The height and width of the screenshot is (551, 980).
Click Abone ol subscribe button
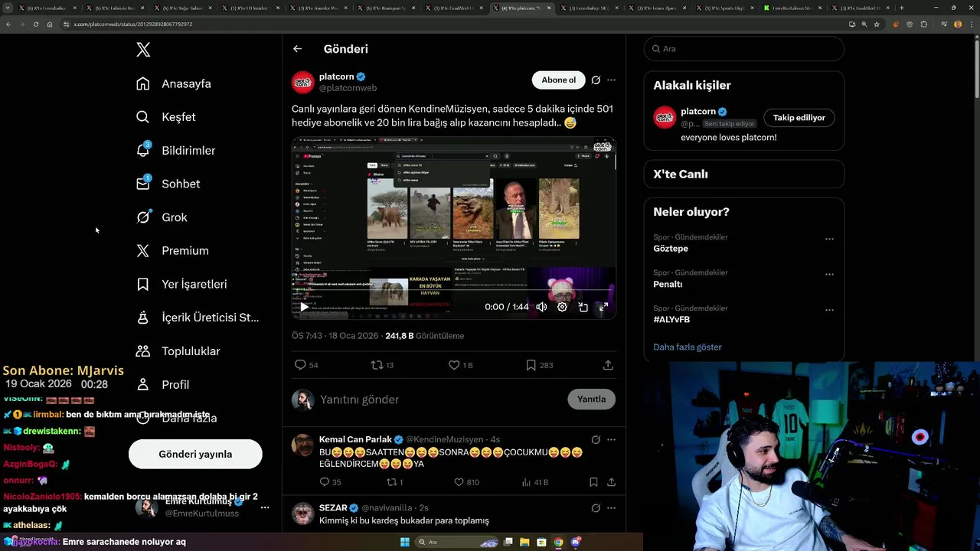pyautogui.click(x=558, y=80)
